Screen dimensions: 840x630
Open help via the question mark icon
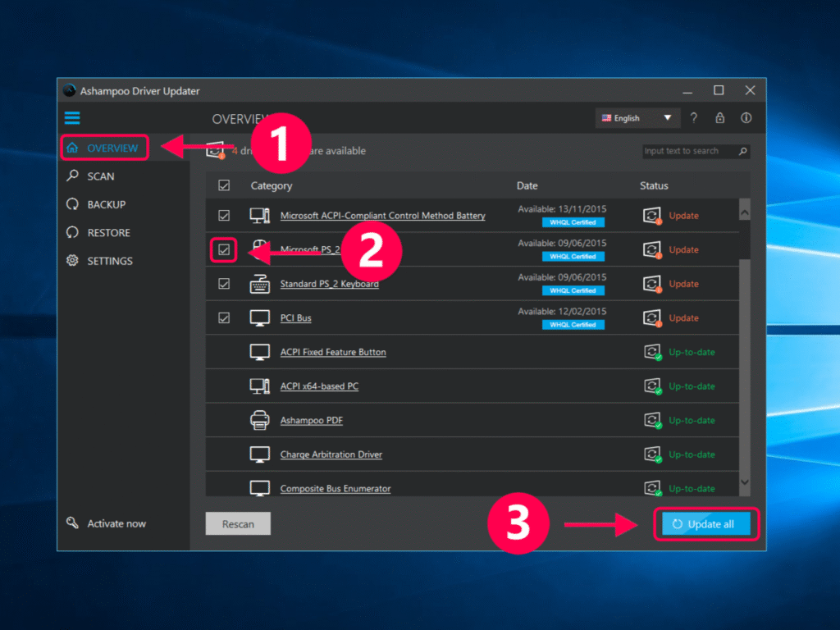pyautogui.click(x=693, y=118)
